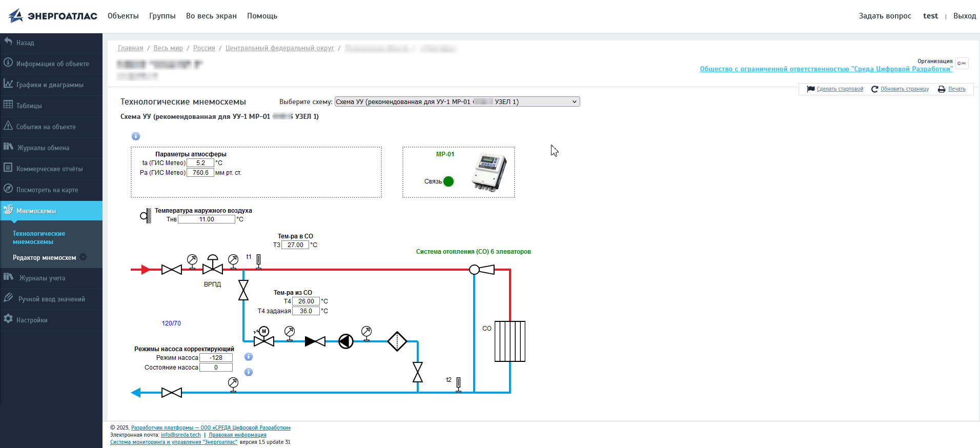Click the t2 thermometer symbol
Image resolution: width=980 pixels, height=448 pixels.
[459, 384]
